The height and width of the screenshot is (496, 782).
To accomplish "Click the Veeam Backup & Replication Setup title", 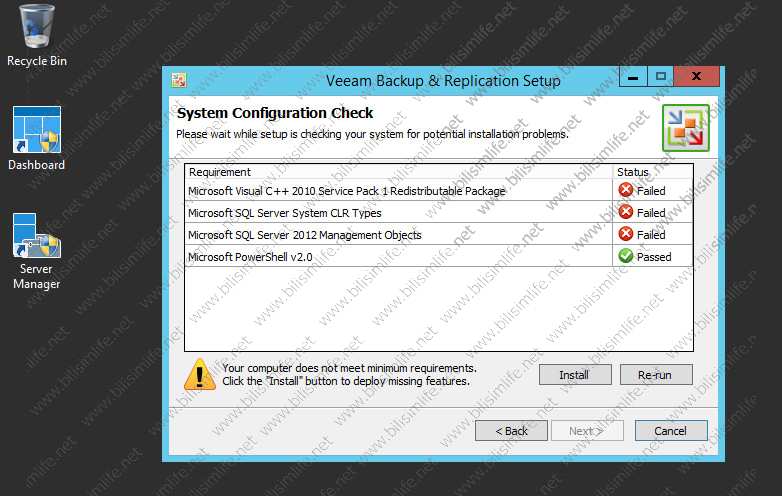I will click(x=443, y=80).
